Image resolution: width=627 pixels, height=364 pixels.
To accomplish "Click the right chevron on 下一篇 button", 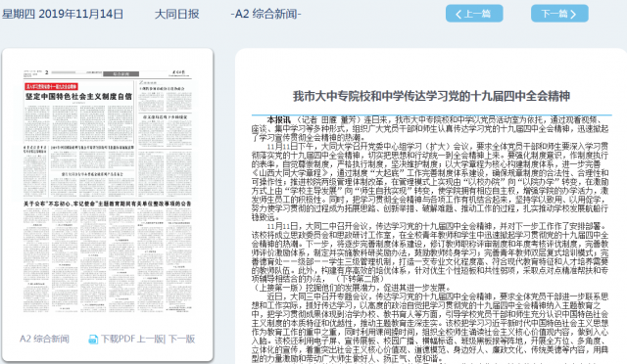I will 573,15.
